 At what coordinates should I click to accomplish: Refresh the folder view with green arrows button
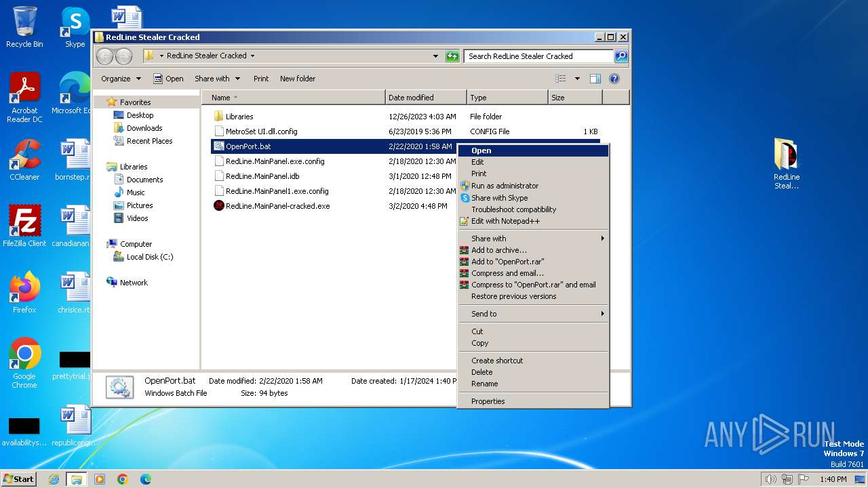(x=452, y=56)
